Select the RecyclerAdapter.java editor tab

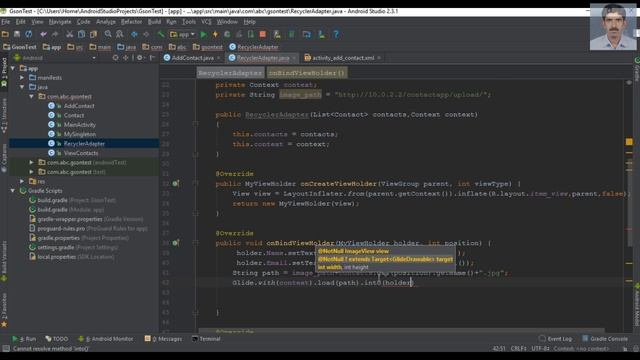pos(263,58)
